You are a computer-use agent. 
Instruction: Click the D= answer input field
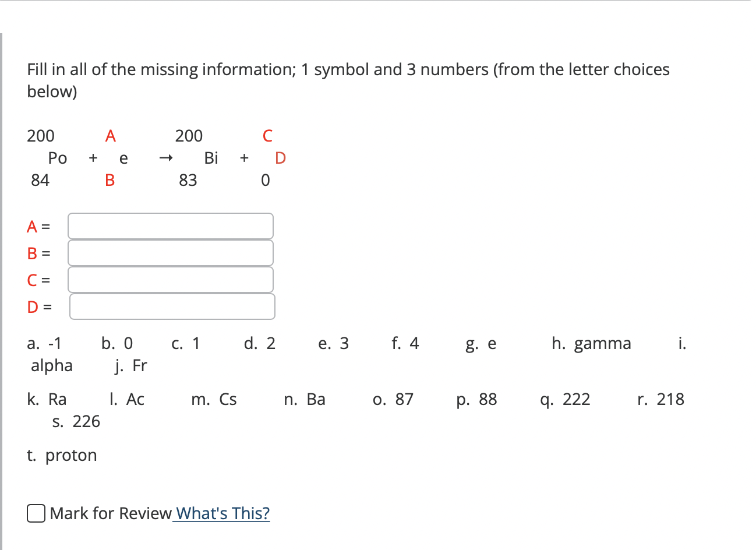(172, 306)
